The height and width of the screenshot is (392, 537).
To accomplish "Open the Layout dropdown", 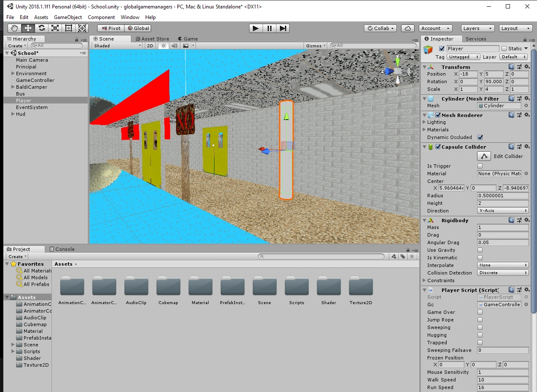I will 515,28.
